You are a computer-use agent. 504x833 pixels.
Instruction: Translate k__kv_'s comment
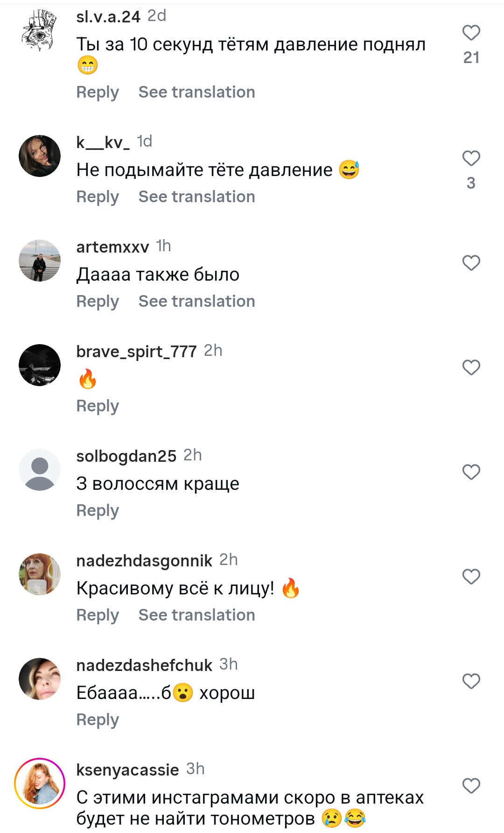[x=196, y=197]
